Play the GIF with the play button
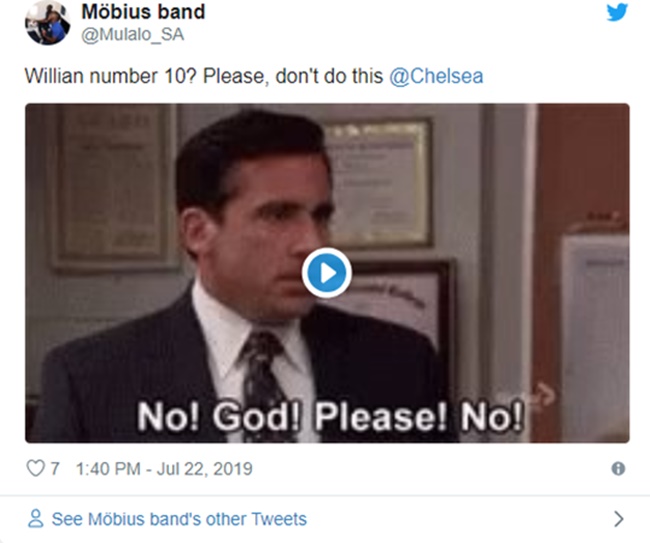Image resolution: width=650 pixels, height=543 pixels. coord(327,273)
